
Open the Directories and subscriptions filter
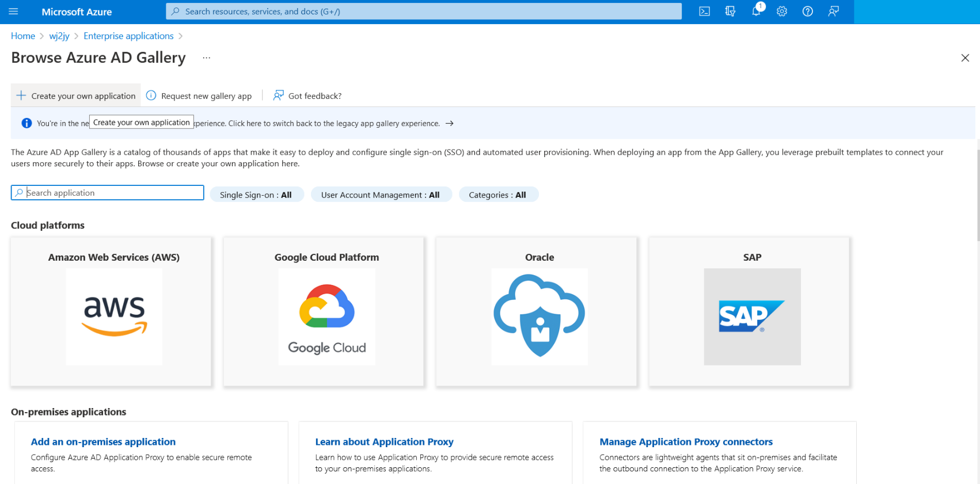pyautogui.click(x=730, y=12)
